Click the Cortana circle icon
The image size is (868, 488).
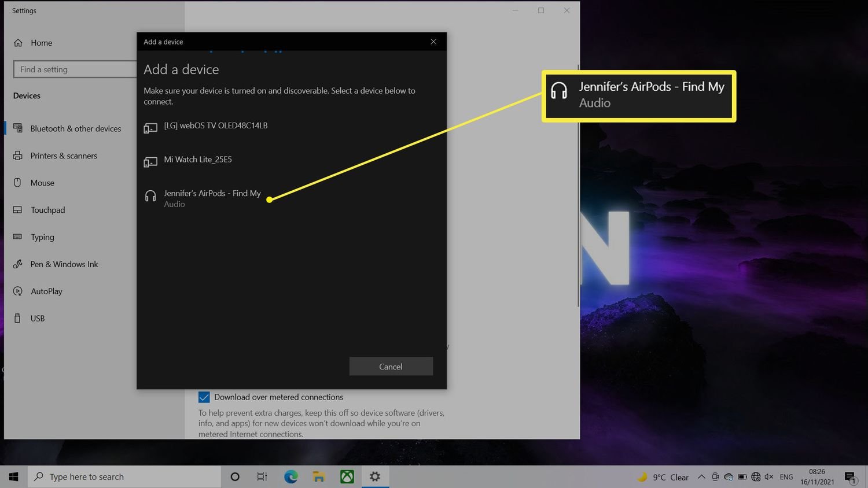pyautogui.click(x=235, y=477)
